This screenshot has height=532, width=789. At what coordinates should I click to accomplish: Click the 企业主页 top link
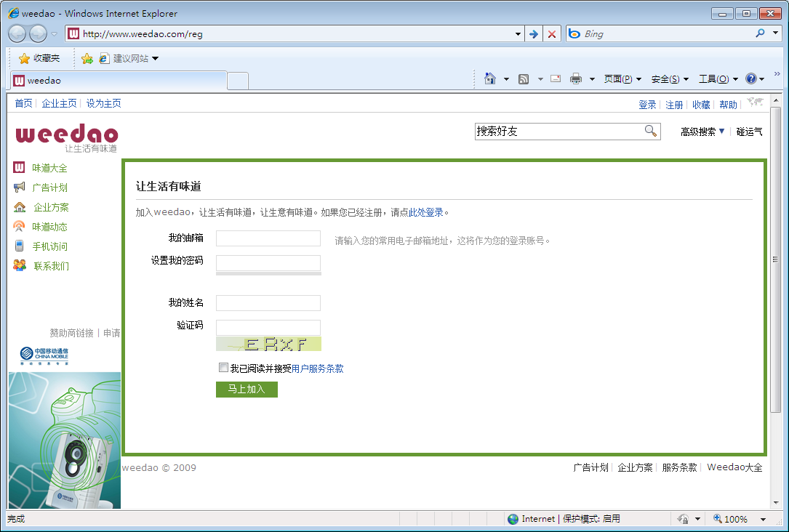60,103
